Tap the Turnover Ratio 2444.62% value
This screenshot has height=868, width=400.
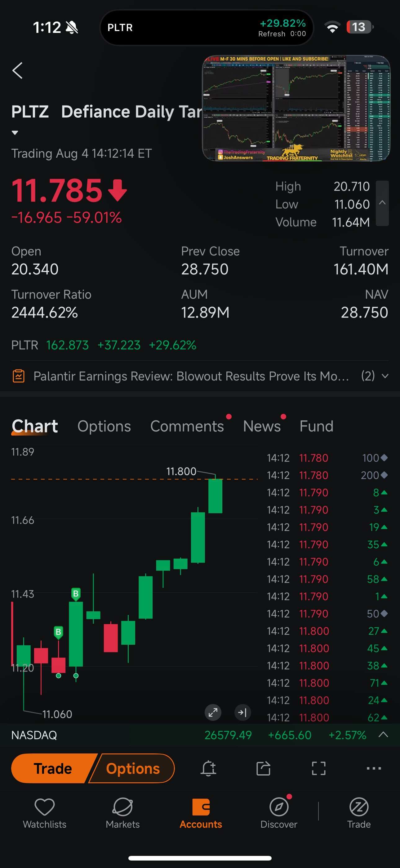pos(44,313)
